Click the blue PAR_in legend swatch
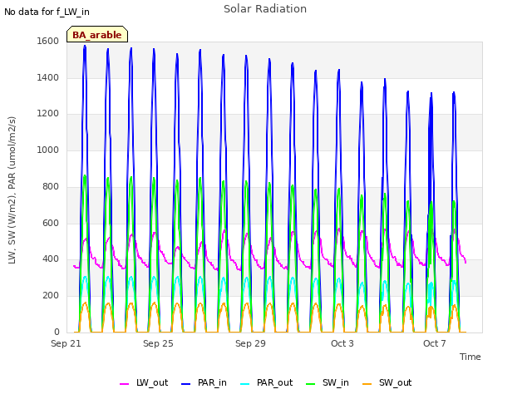 pos(186,384)
